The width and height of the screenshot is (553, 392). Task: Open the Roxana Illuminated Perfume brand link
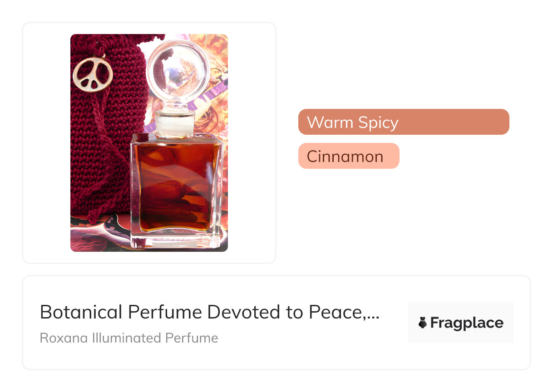click(x=129, y=338)
